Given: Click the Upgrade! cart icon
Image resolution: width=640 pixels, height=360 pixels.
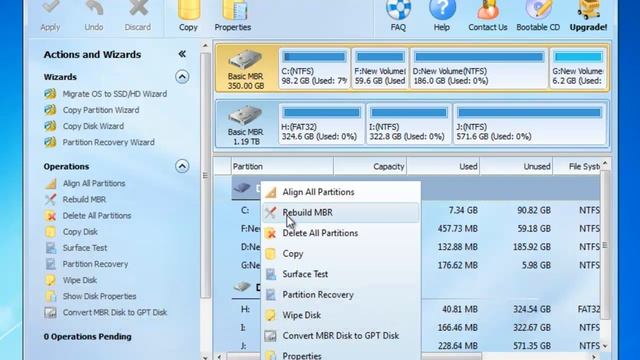Looking at the screenshot, I should coord(588,10).
